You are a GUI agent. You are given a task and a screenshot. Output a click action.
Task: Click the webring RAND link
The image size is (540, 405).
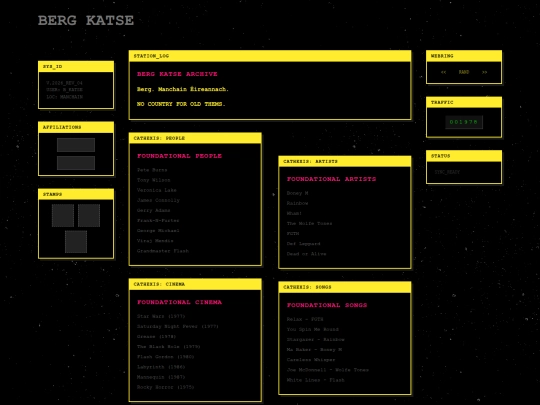click(464, 72)
